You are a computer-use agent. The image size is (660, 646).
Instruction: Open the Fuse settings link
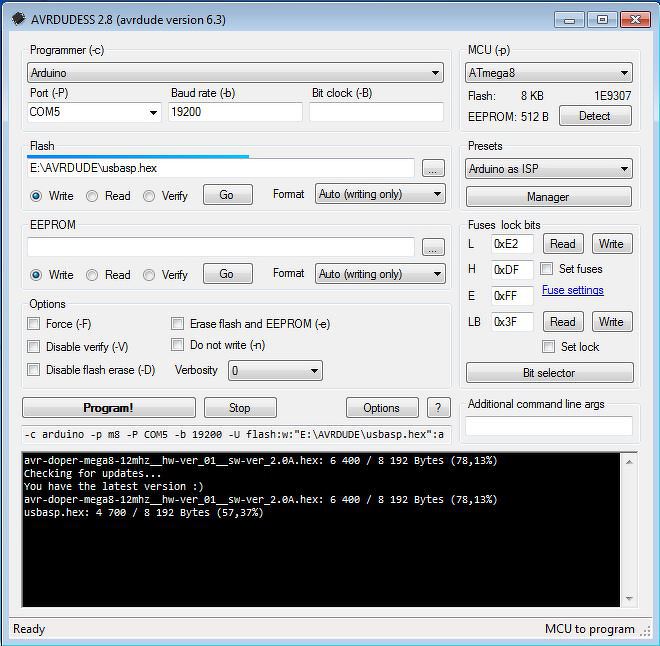(572, 290)
